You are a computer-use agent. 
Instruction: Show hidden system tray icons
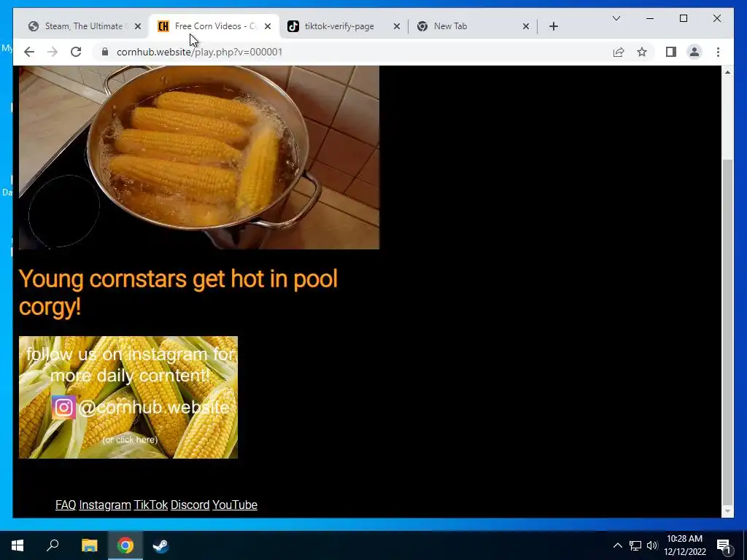tap(617, 545)
